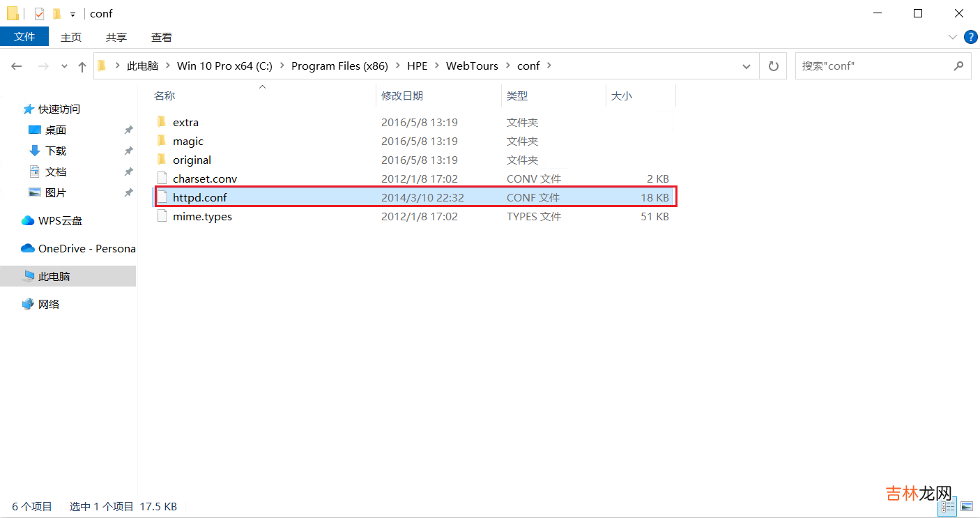Click the New Folder icon in quick access toolbar
The width and height of the screenshot is (980, 518).
(56, 13)
